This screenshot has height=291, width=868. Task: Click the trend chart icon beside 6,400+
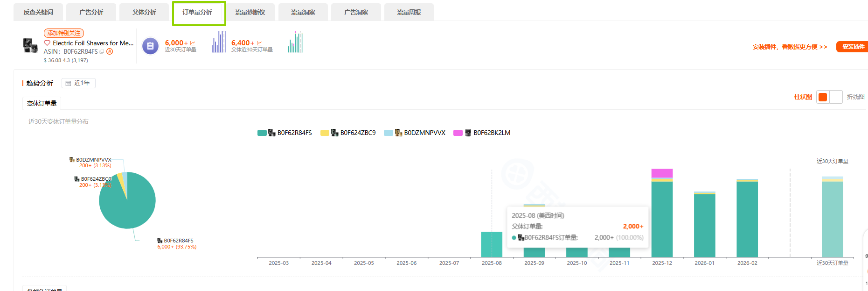[259, 43]
